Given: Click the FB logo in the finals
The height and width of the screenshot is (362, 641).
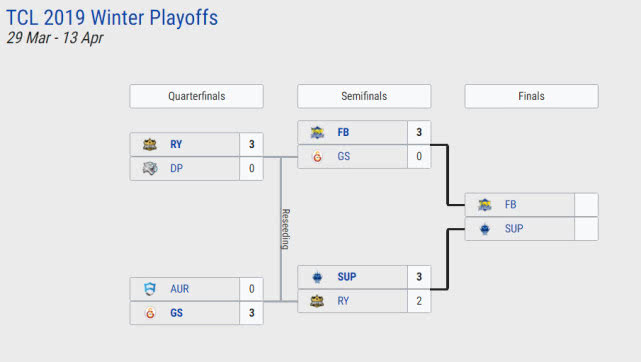Looking at the screenshot, I should tap(485, 205).
